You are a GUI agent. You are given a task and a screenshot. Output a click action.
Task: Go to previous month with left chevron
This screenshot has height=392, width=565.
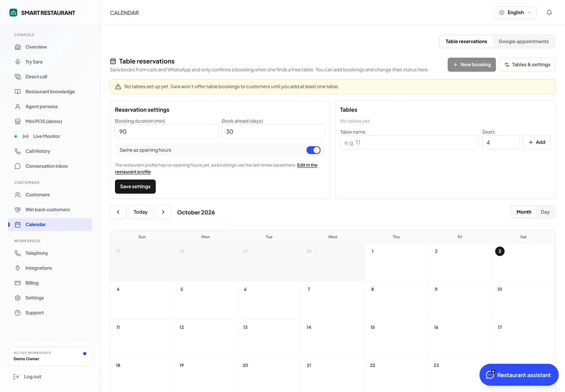(x=118, y=212)
